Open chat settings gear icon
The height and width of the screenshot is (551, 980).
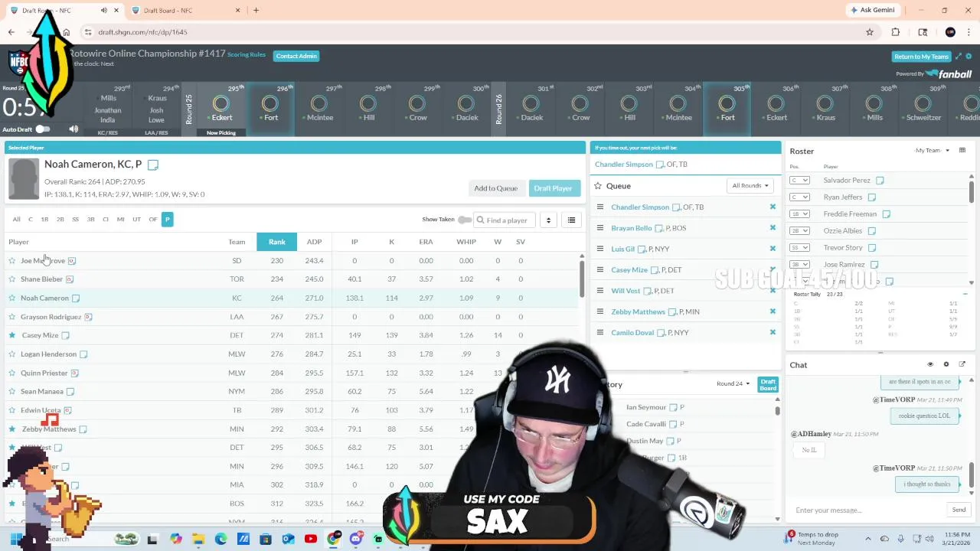[x=946, y=364]
